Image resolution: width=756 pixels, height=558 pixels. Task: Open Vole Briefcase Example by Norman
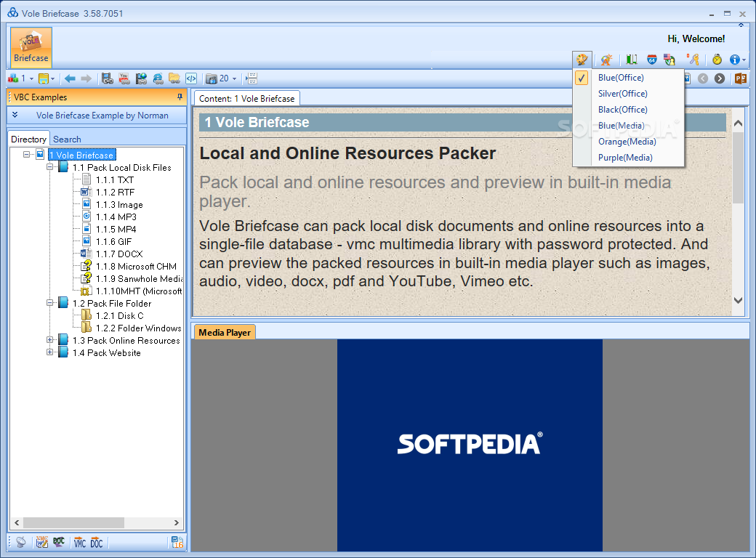102,116
